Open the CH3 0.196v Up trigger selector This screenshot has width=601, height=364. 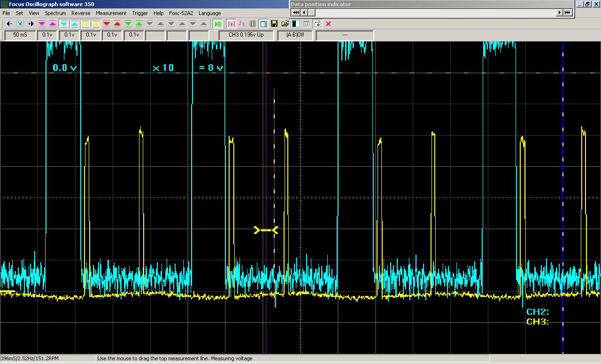[246, 35]
